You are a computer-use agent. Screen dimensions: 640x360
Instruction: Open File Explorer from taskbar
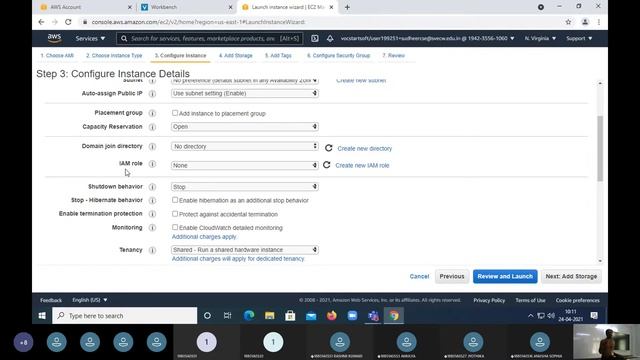269,316
